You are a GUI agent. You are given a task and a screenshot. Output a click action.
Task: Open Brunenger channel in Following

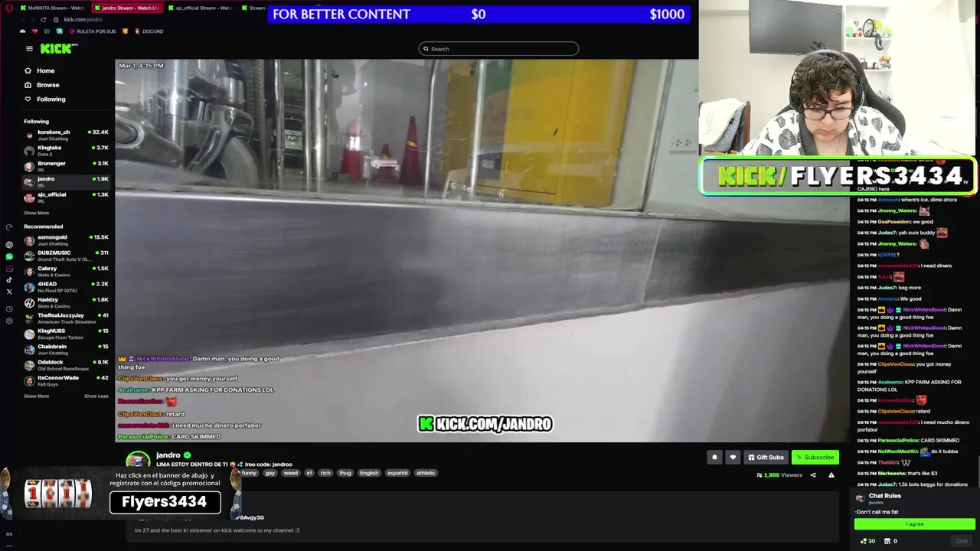(66, 166)
